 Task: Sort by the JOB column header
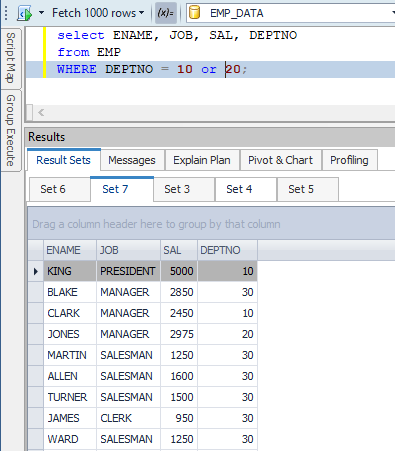[x=128, y=250]
